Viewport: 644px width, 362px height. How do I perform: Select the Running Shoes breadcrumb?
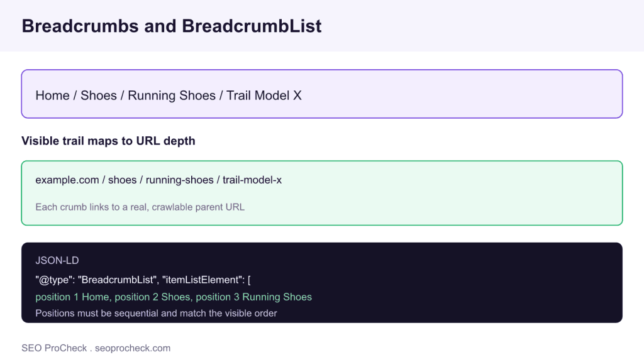[x=172, y=96]
